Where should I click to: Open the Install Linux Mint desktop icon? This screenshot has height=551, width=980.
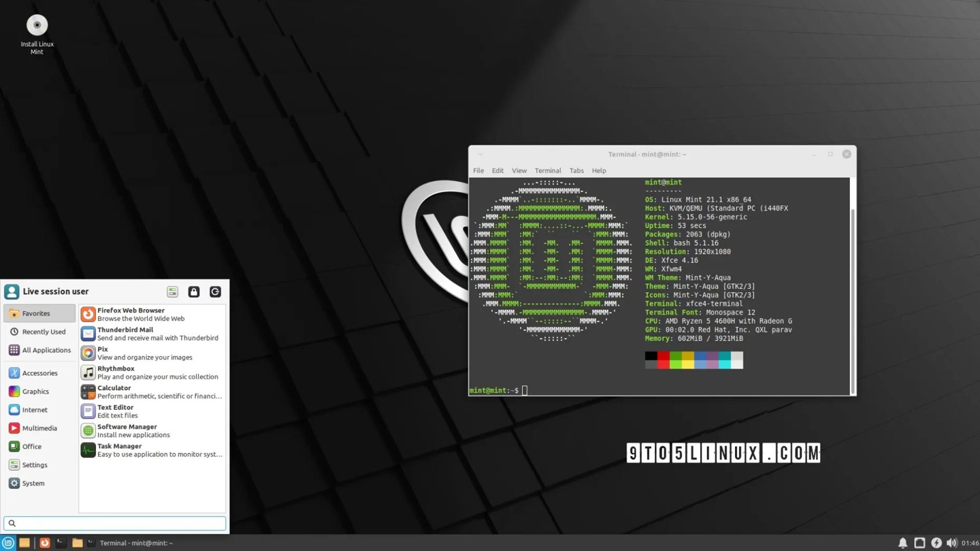point(37,34)
